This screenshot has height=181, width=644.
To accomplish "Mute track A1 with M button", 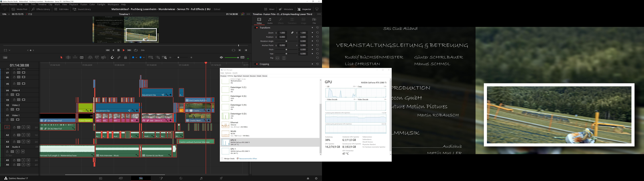I will (28, 127).
